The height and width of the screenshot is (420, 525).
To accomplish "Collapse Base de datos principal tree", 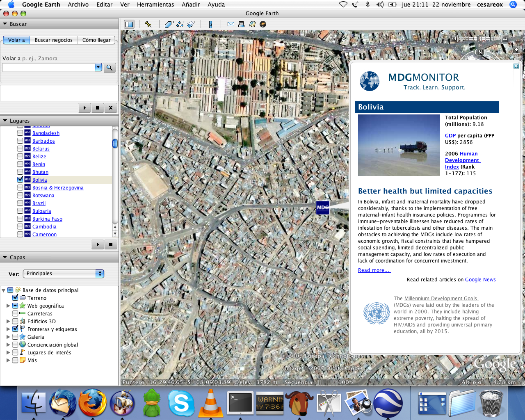I will 3,290.
